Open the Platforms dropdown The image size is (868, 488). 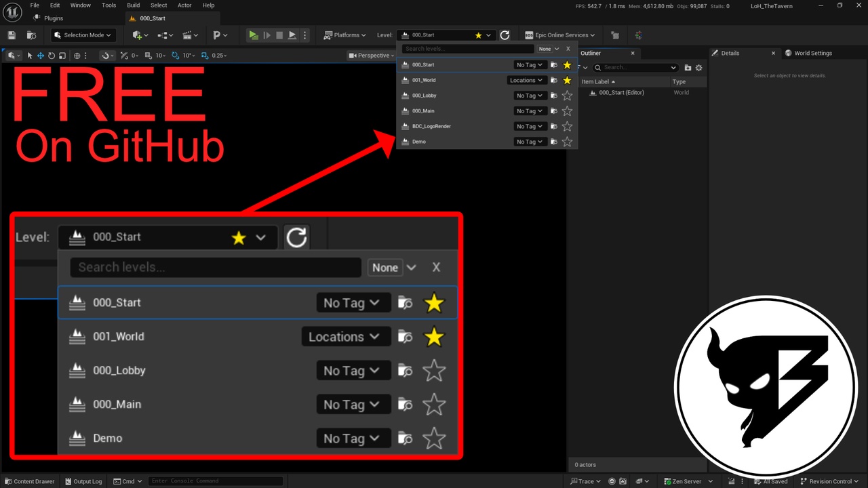tap(345, 35)
